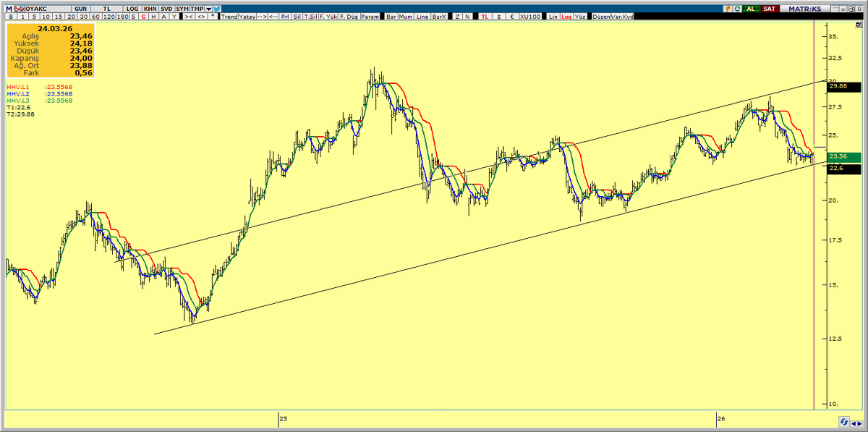Switch scale to Log
Screen dimensions: 868x432
(566, 17)
